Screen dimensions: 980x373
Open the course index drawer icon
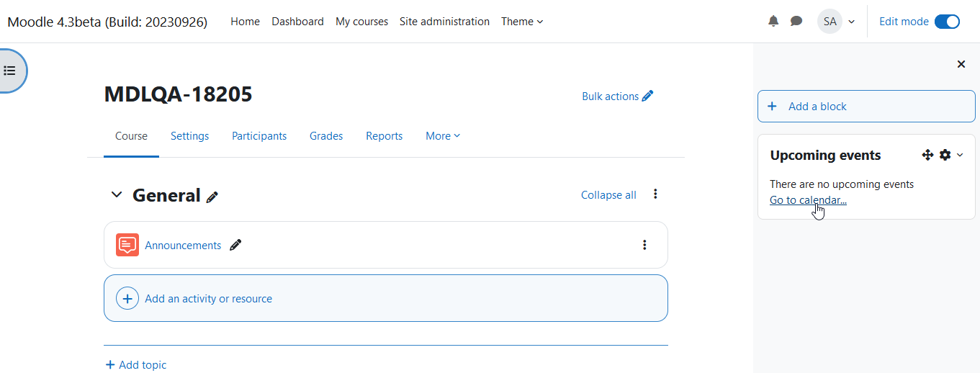(x=9, y=71)
